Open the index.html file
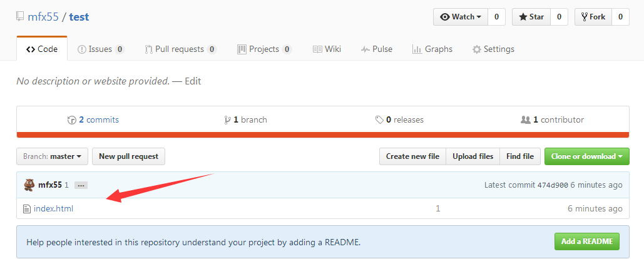The width and height of the screenshot is (644, 259). [x=53, y=208]
